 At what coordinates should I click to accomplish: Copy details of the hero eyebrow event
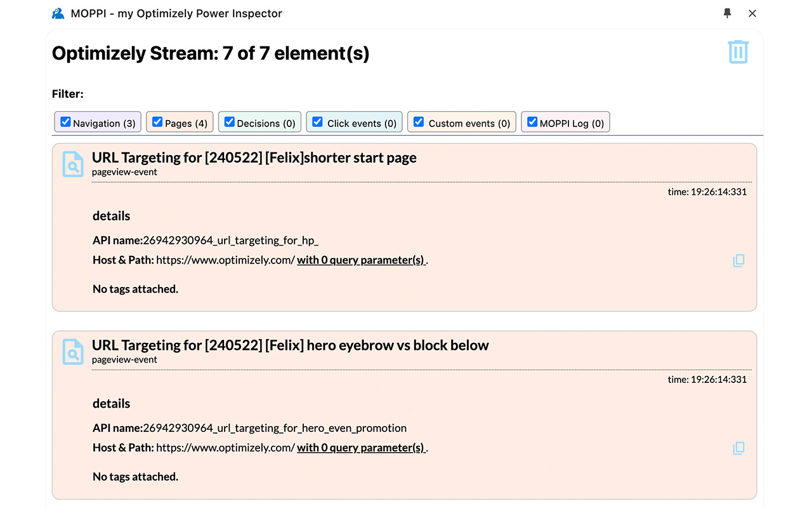pos(738,448)
